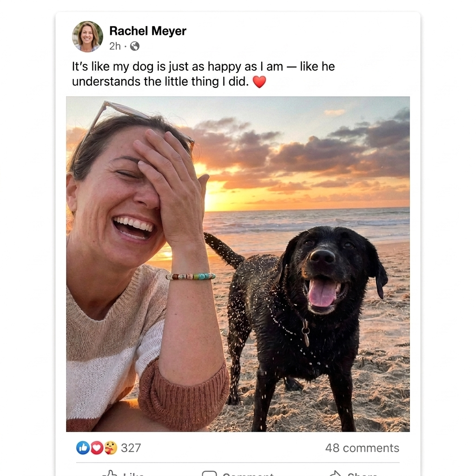Screen dimensions: 476x476
Task: Open the 2h post timestamp
Action: point(115,46)
